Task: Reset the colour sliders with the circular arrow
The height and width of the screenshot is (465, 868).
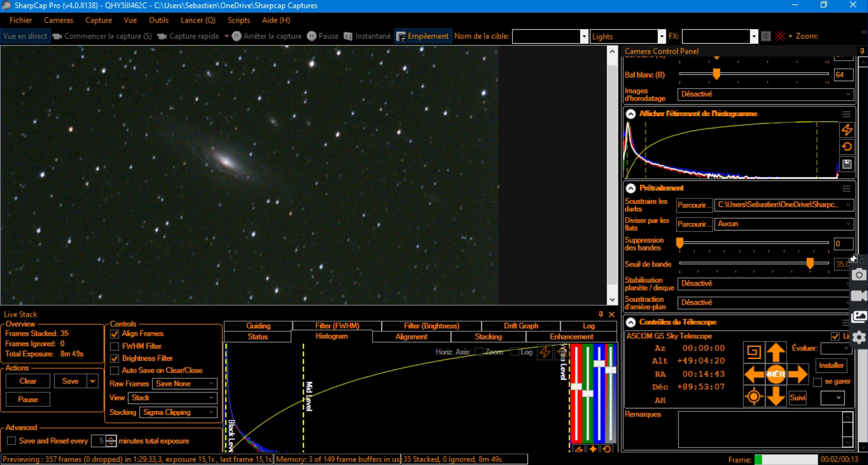Action: (607, 449)
